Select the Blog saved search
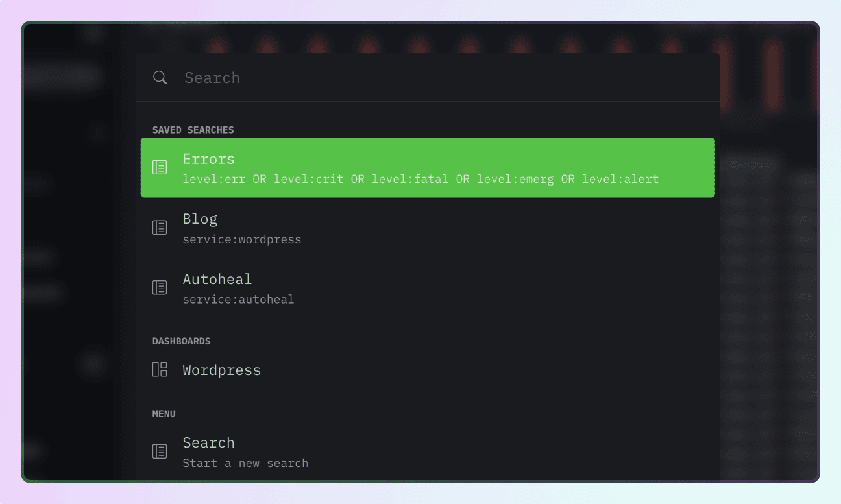The width and height of the screenshot is (841, 504). click(200, 219)
